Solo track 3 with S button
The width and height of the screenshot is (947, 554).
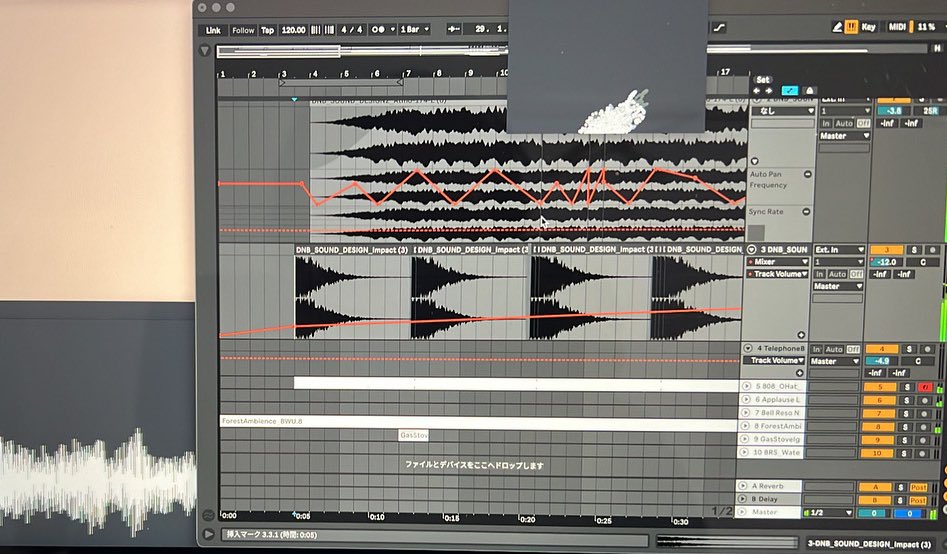pos(914,250)
